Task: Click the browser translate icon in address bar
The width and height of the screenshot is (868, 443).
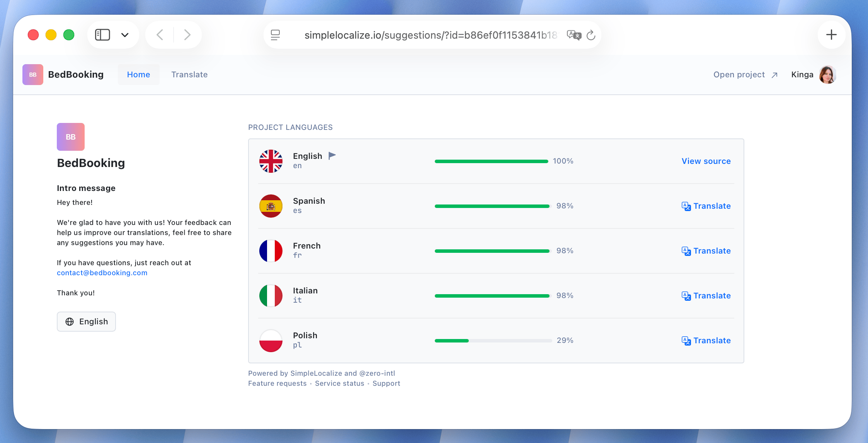Action: [574, 35]
